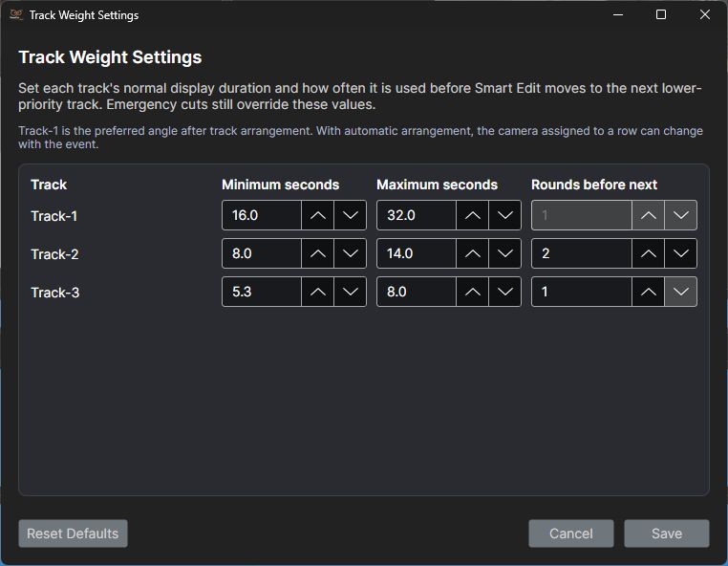This screenshot has width=728, height=566.
Task: Increment Track-3 minimum seconds value
Action: click(x=317, y=292)
